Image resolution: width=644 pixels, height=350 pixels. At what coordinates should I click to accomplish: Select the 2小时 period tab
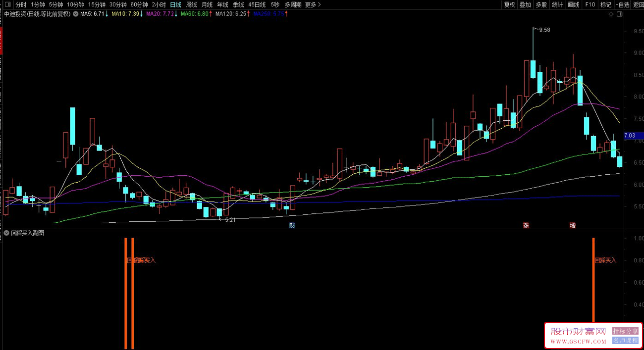159,4
